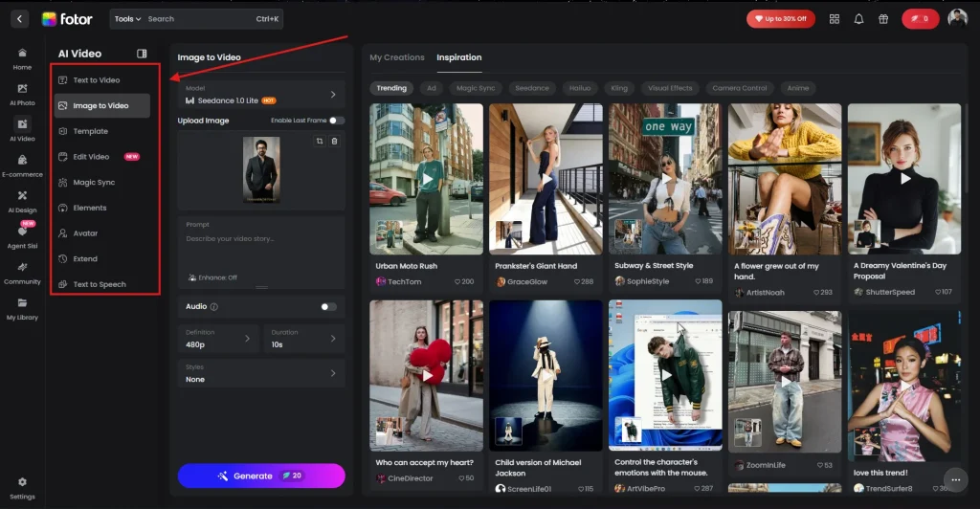
Task: Select Magic Sync menu item
Action: pyautogui.click(x=101, y=183)
